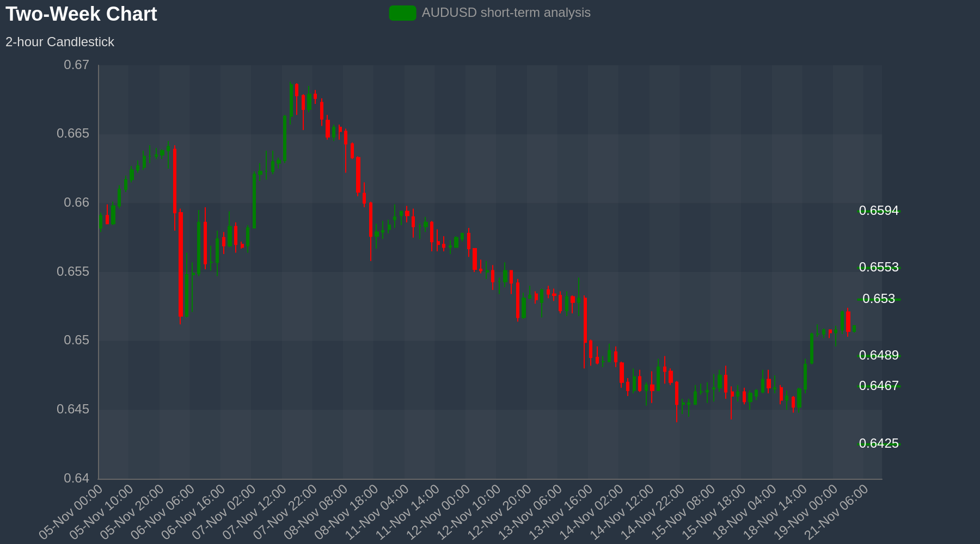This screenshot has height=544, width=980.
Task: Click the Two-Week Chart title
Action: point(81,14)
